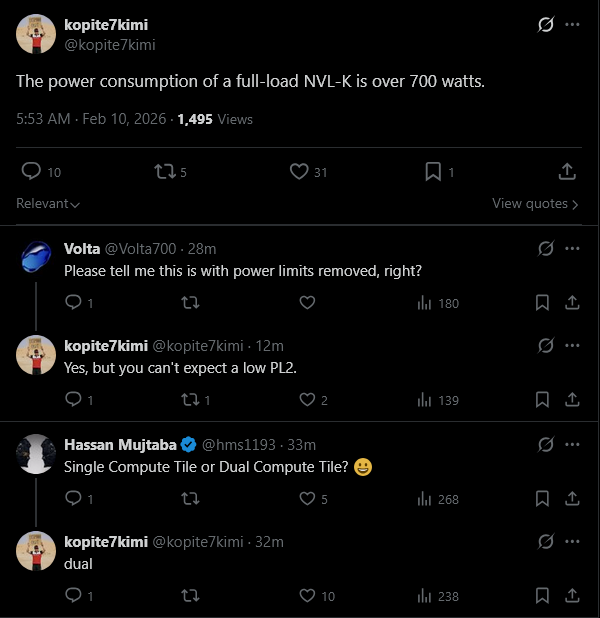Image resolution: width=600 pixels, height=618 pixels.
Task: Open Hassan Mujtaba's profile name
Action: click(x=120, y=444)
